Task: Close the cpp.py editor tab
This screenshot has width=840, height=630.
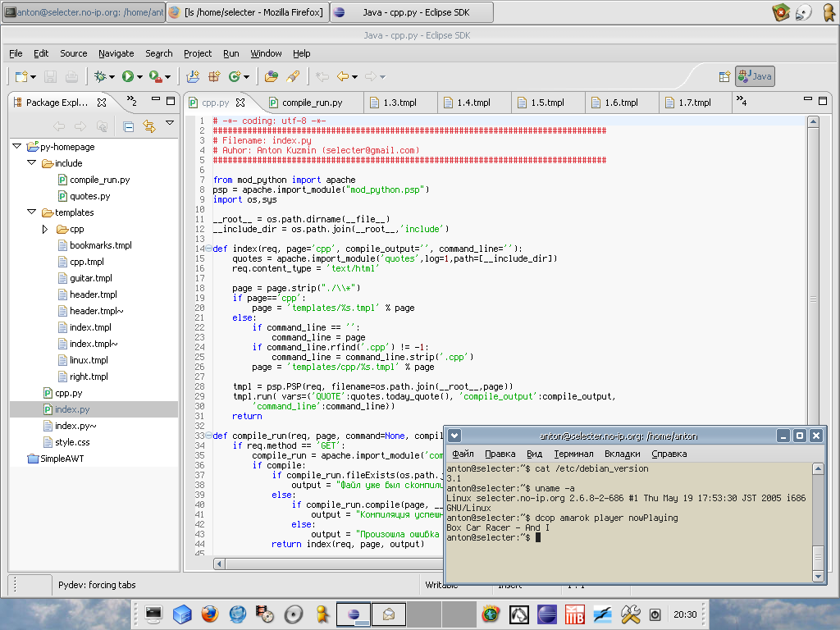Action: coord(240,103)
